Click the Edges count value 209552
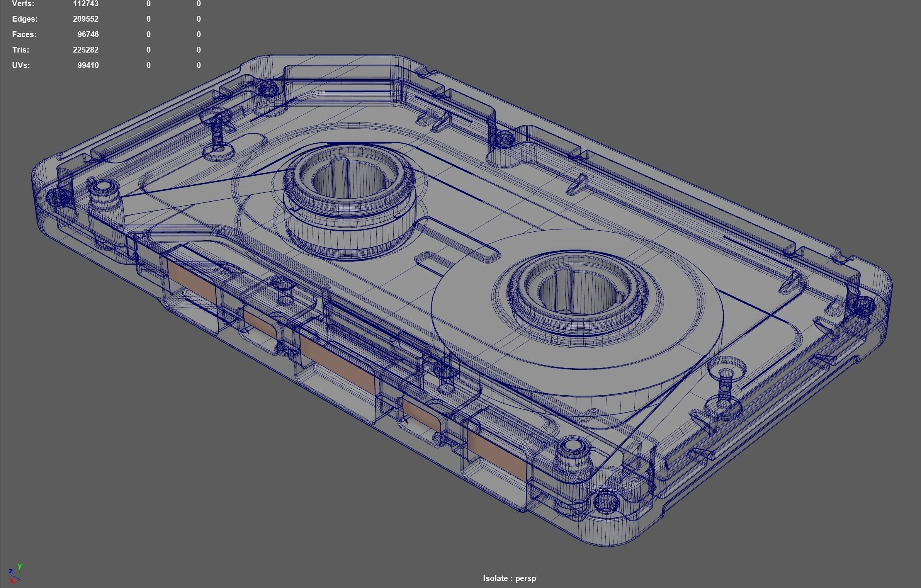This screenshot has height=588, width=921. point(85,19)
